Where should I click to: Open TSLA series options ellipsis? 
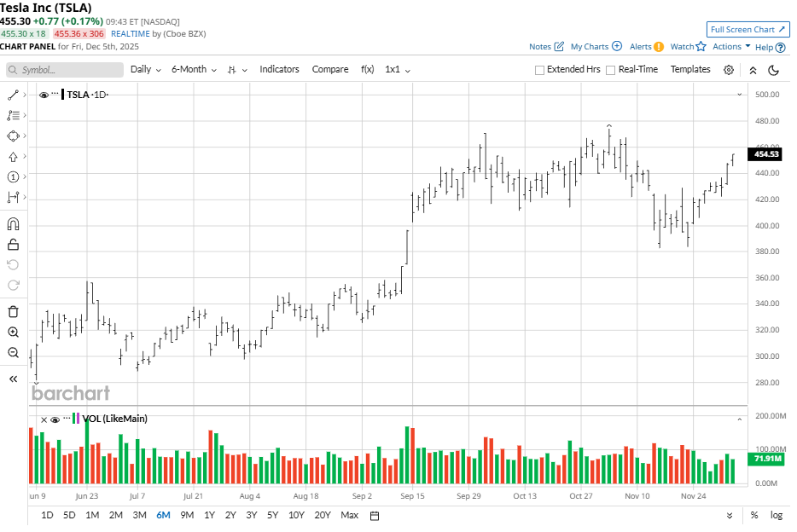55,94
